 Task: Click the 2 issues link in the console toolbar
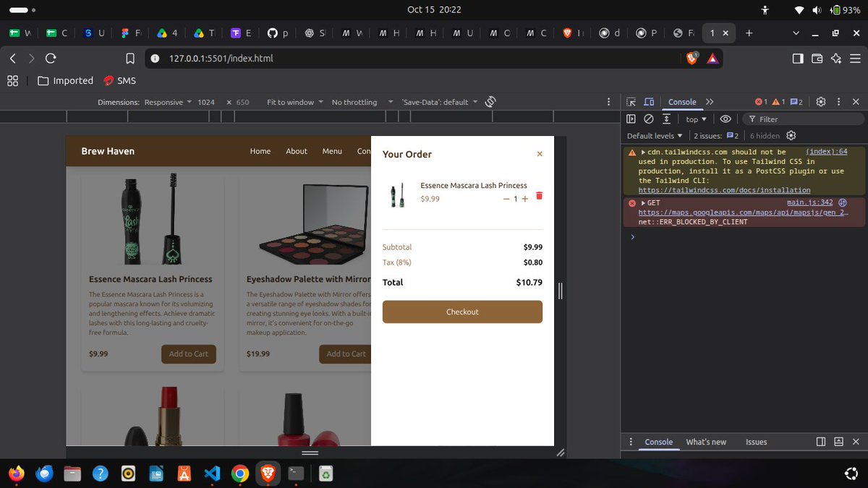click(716, 136)
